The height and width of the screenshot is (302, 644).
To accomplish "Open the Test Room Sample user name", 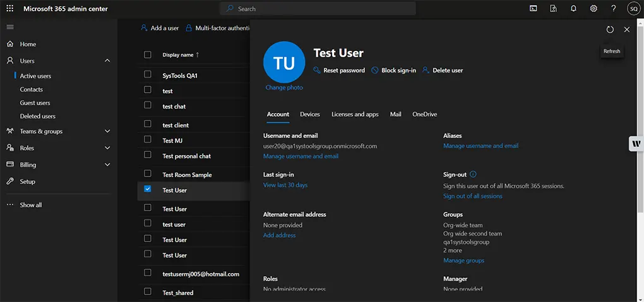I will (187, 175).
